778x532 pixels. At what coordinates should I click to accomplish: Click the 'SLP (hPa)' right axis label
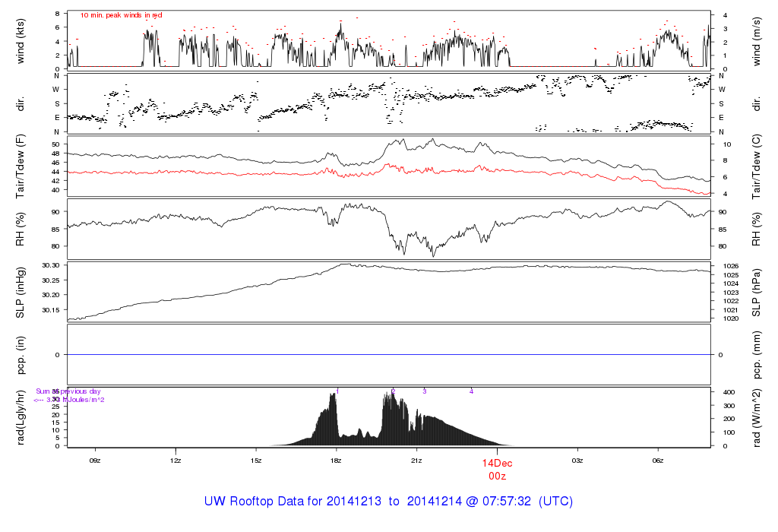coord(757,292)
